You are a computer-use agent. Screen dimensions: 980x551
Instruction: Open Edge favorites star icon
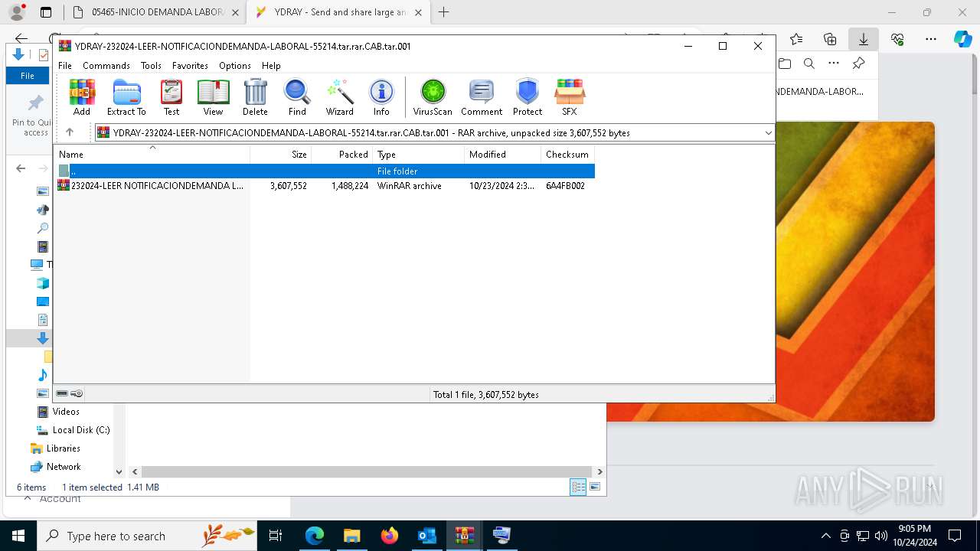[796, 39]
